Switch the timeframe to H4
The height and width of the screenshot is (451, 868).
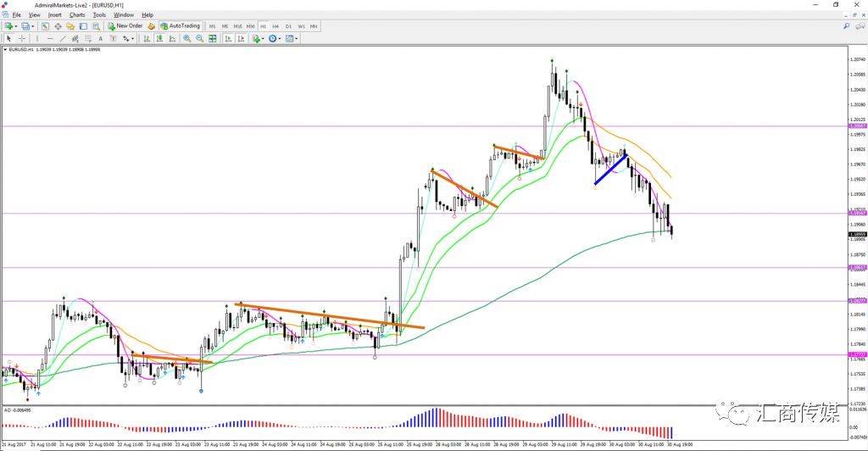pos(275,26)
